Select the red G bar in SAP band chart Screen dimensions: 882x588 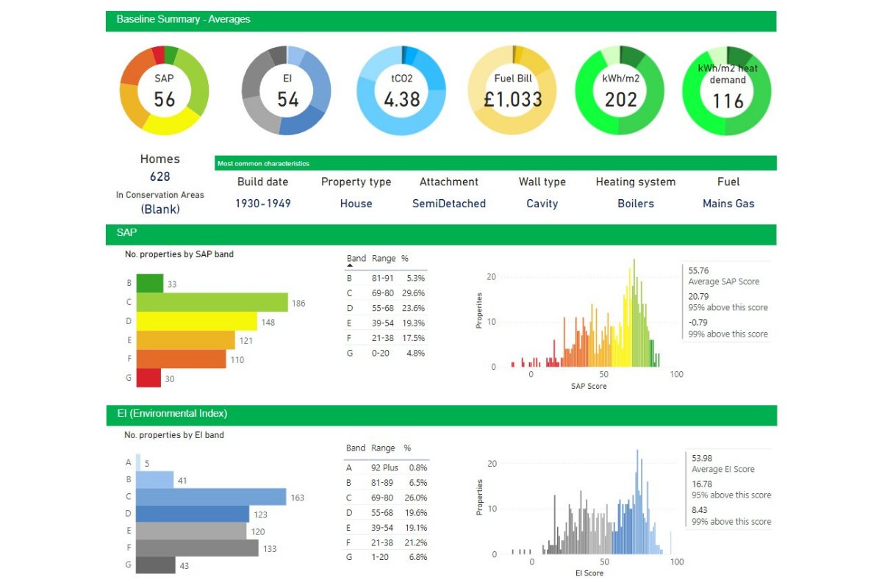(x=148, y=378)
